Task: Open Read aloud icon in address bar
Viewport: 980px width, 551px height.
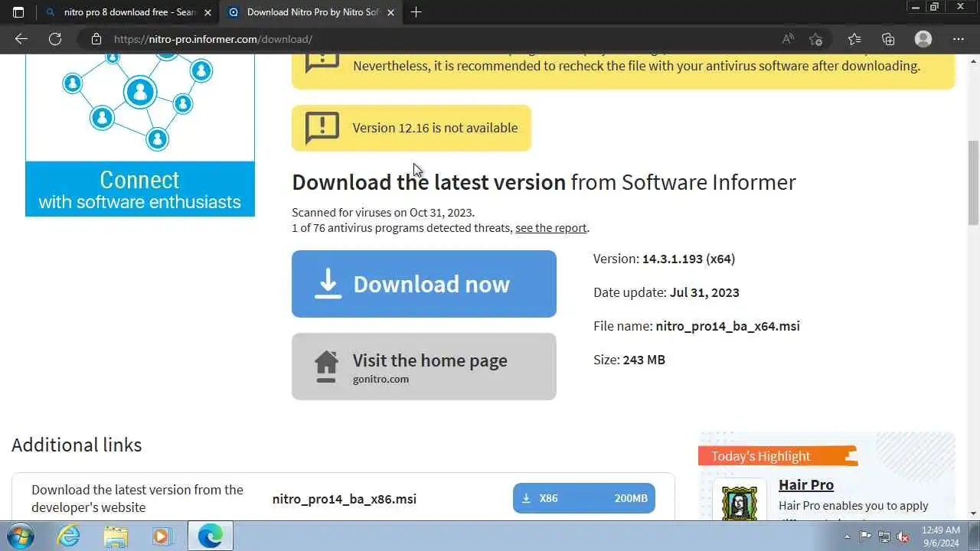Action: coord(788,39)
